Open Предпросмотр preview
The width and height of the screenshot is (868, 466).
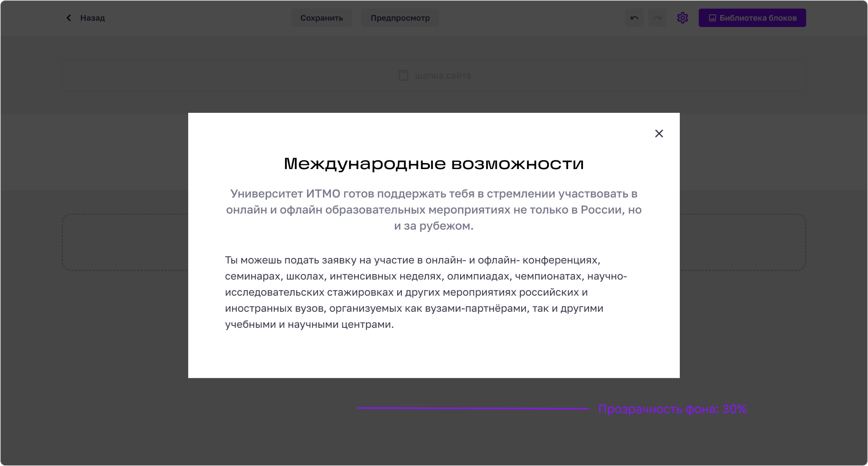[400, 18]
